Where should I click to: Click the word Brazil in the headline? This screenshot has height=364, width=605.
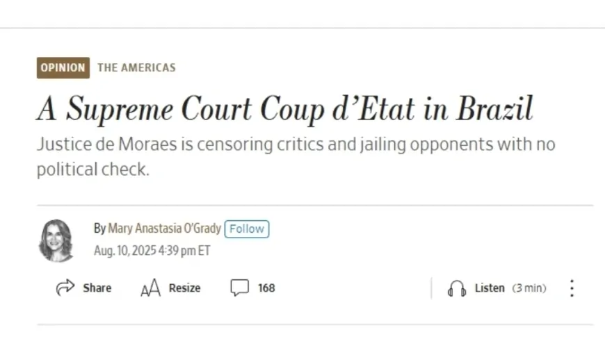pos(494,108)
